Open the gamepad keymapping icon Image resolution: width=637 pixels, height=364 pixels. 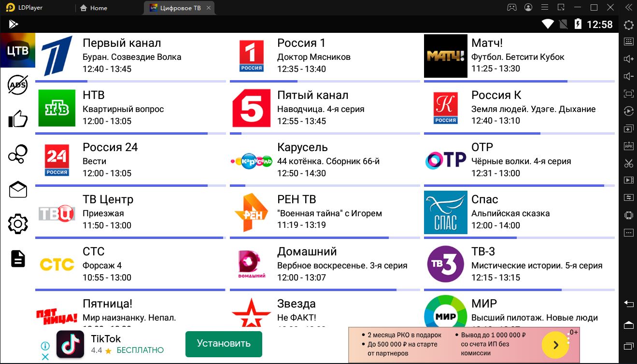(x=511, y=7)
